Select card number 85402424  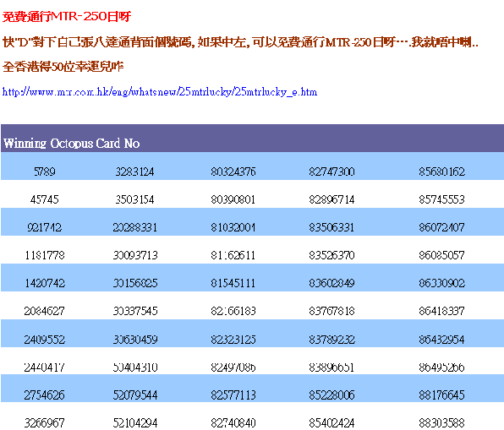[x=331, y=422]
